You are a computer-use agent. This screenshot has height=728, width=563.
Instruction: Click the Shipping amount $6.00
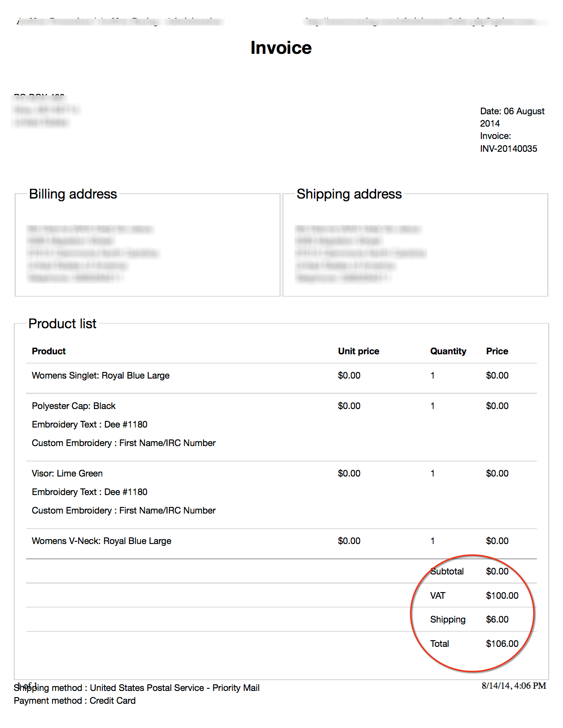(497, 619)
